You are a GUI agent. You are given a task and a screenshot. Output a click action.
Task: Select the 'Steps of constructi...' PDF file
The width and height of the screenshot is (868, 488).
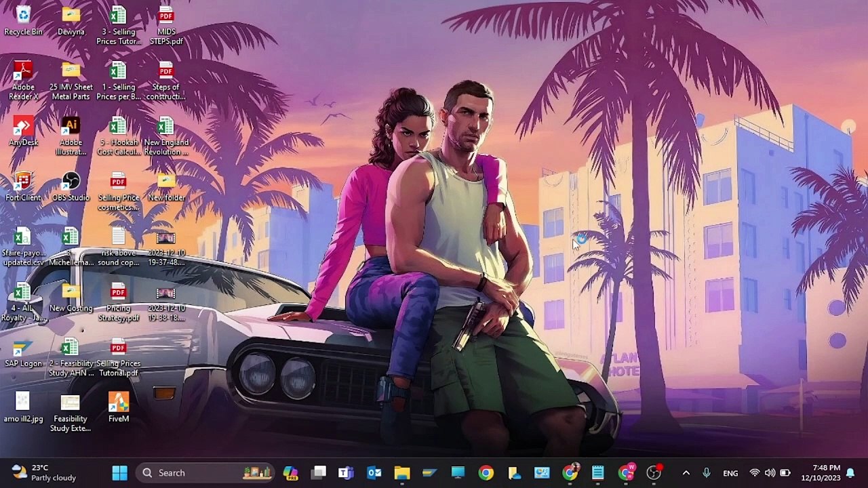(166, 81)
